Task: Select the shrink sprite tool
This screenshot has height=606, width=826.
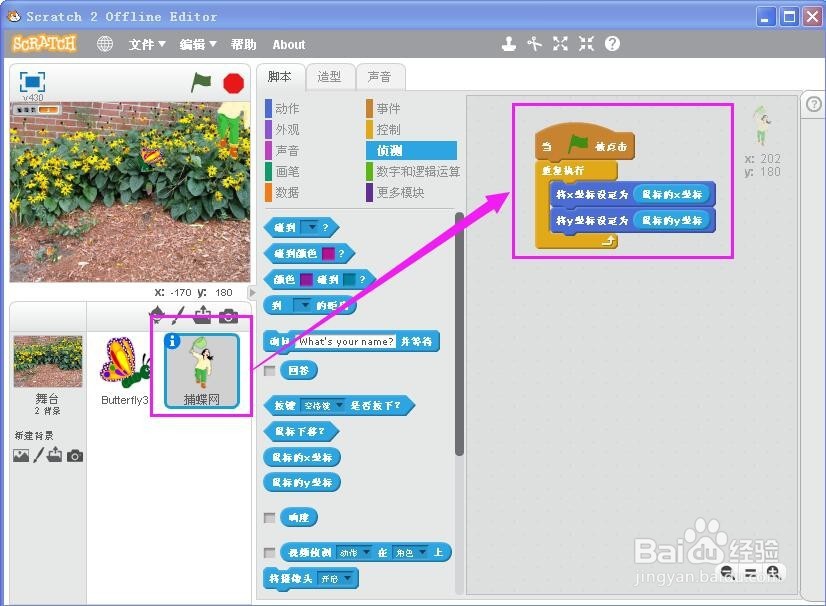Action: click(585, 45)
